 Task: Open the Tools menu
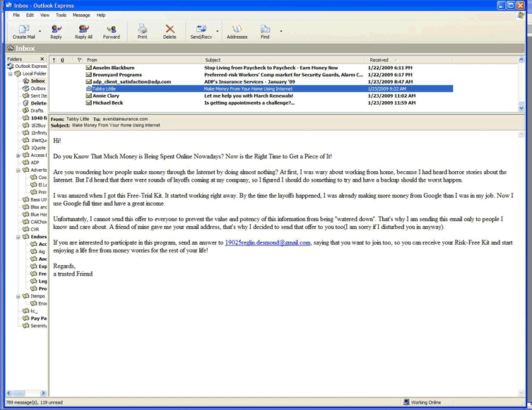pos(61,15)
